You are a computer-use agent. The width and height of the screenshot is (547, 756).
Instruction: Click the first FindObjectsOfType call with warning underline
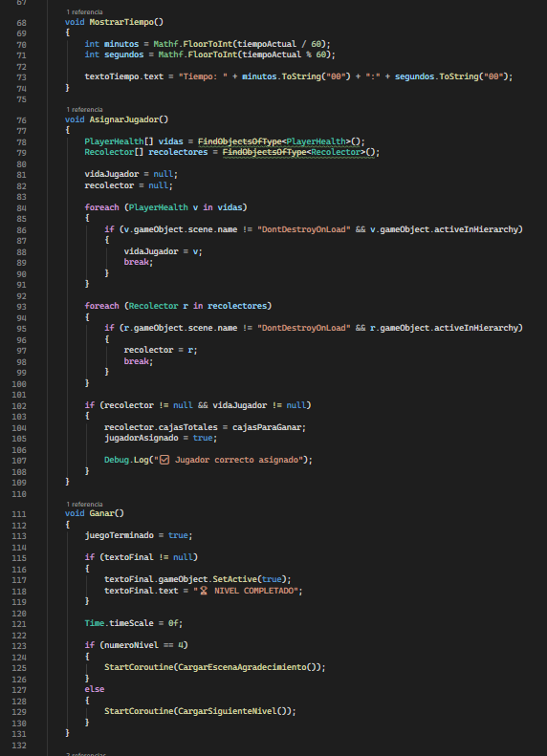tap(240, 141)
